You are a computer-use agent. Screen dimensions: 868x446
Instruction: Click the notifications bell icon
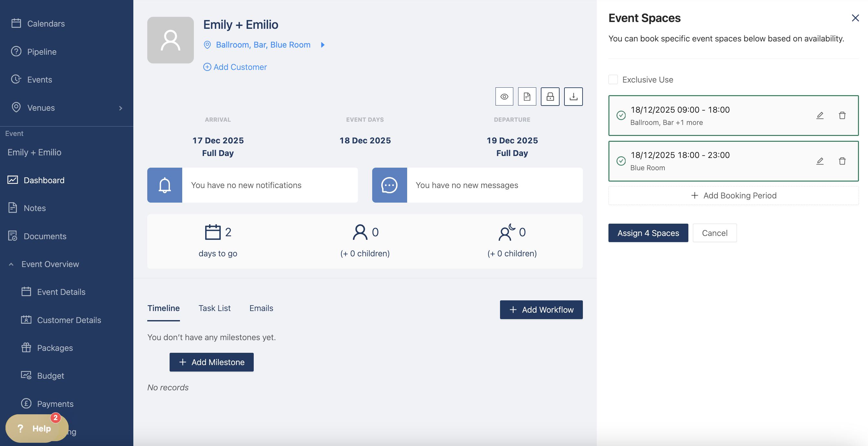[165, 185]
